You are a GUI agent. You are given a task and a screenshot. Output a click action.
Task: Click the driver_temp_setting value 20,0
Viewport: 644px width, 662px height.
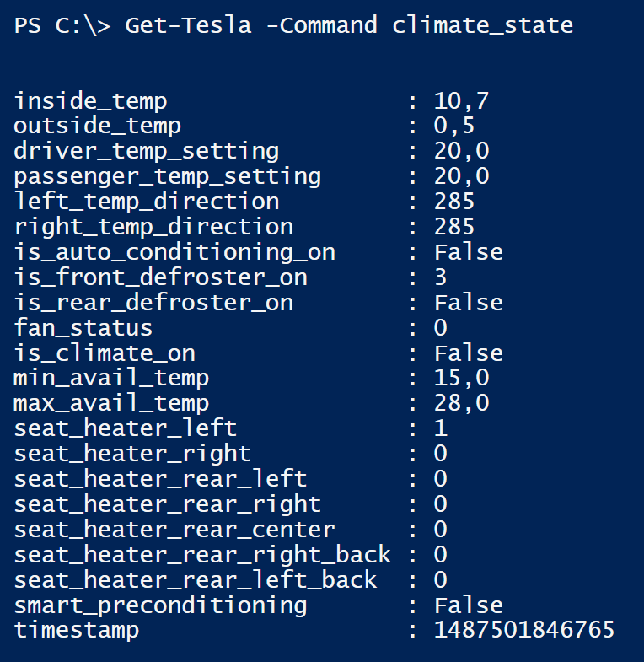(x=461, y=152)
